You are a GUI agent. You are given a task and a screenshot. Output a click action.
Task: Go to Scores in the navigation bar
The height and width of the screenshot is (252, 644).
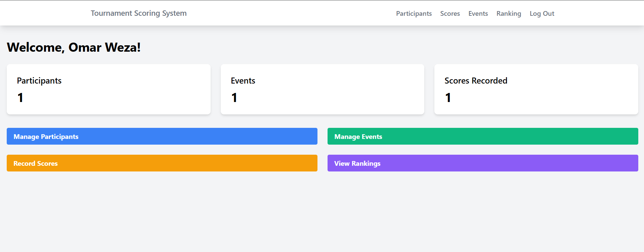point(450,13)
